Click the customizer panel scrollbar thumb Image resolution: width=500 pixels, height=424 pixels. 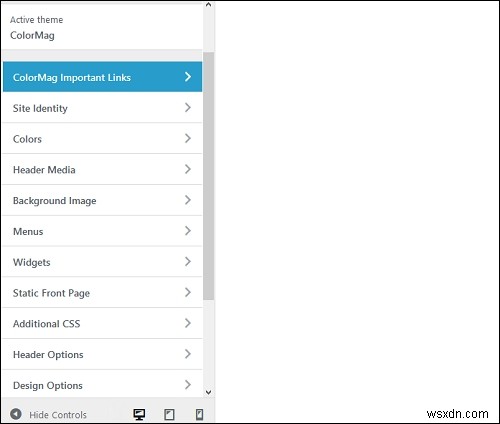tap(209, 176)
